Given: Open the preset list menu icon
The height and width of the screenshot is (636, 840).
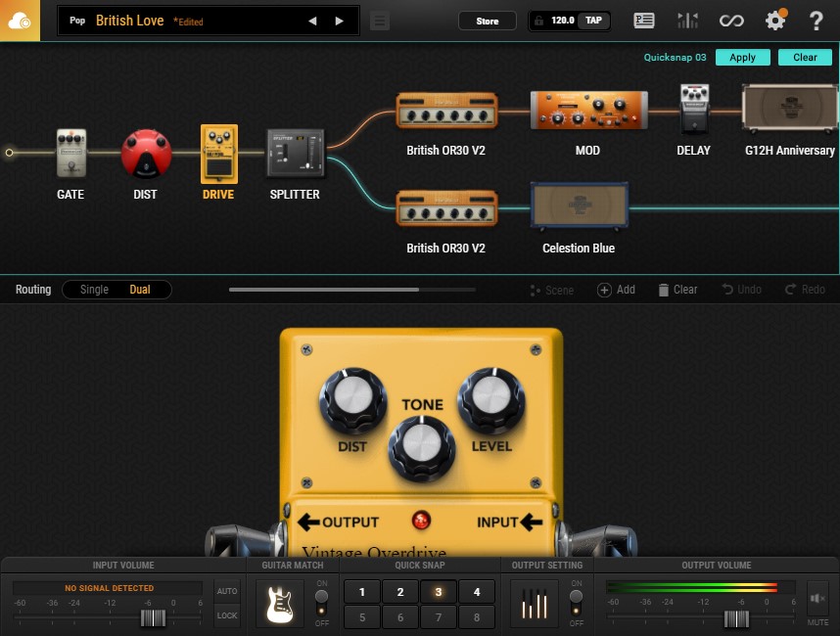Looking at the screenshot, I should (x=380, y=22).
